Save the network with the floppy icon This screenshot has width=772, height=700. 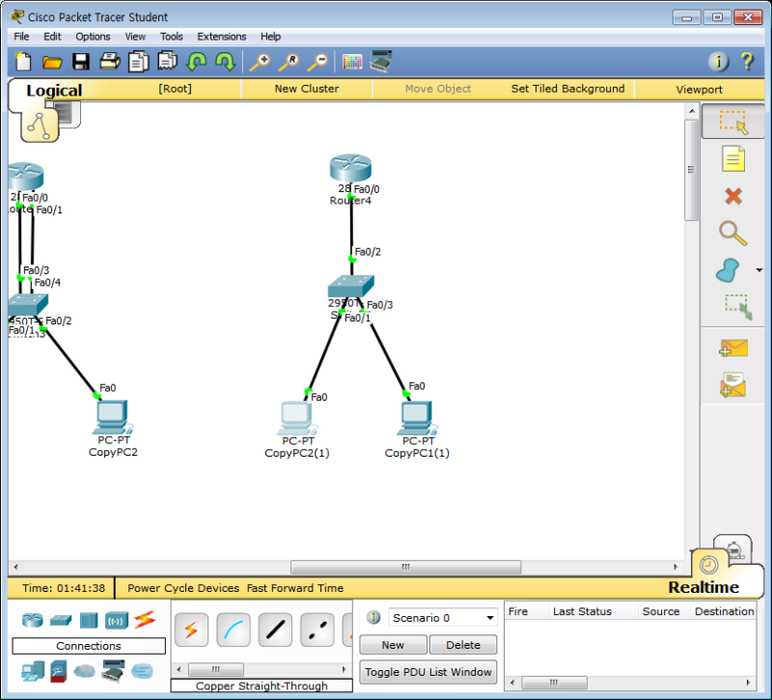click(81, 62)
